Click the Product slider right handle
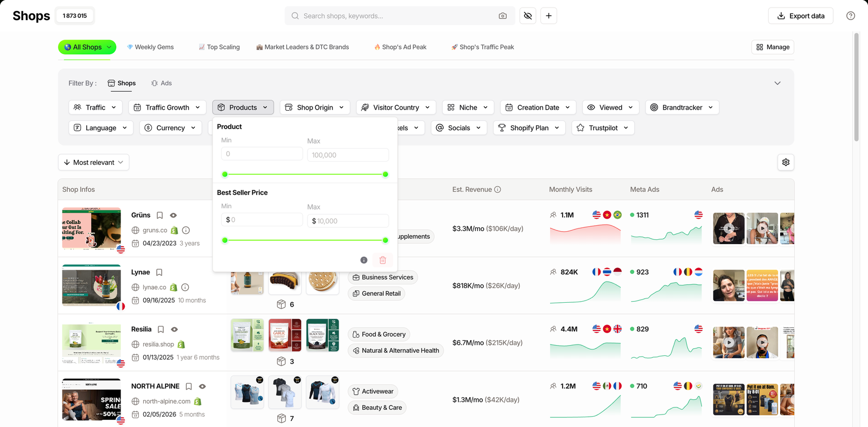The width and height of the screenshot is (868, 427). [x=386, y=174]
